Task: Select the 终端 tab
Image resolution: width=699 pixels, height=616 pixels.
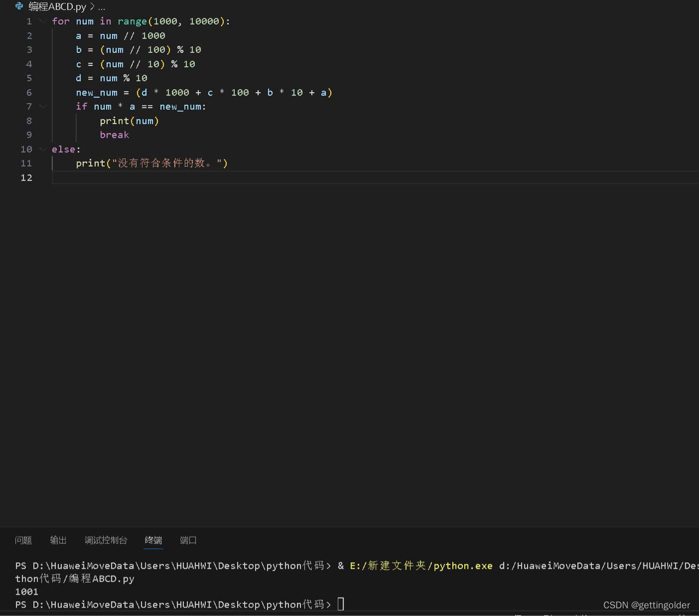Action: click(x=153, y=540)
